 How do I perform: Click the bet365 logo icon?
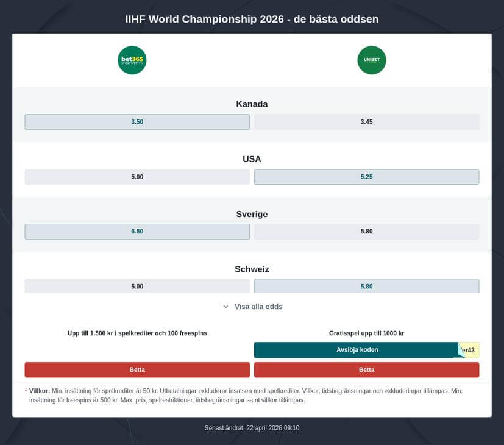tap(132, 60)
